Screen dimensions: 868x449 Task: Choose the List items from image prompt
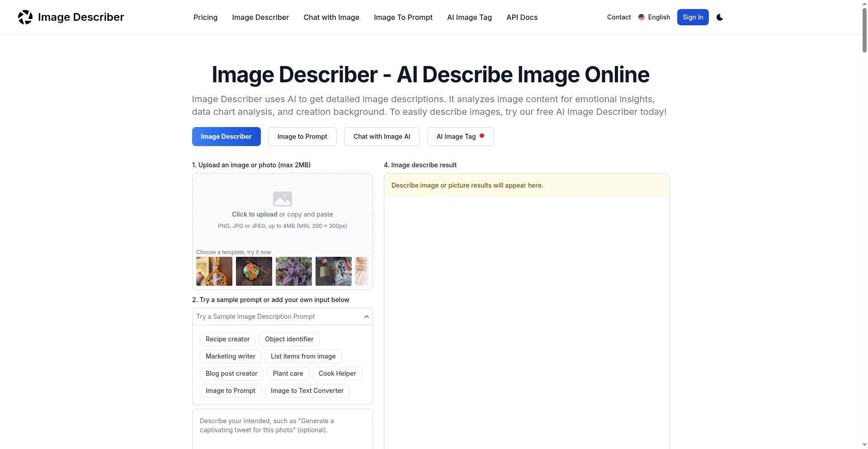tap(303, 356)
